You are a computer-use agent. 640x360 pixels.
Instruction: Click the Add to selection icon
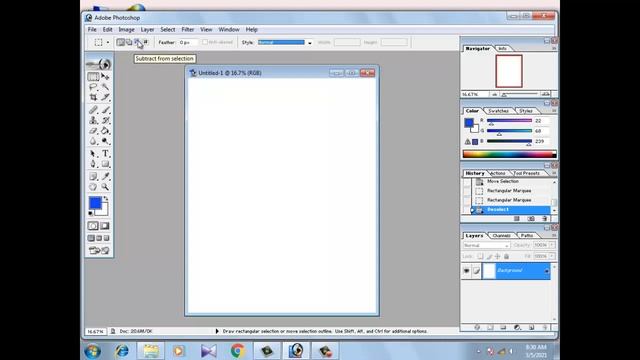129,42
